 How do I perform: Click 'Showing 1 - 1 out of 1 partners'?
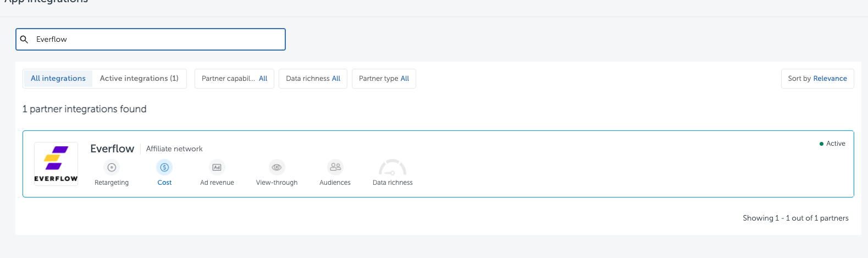[x=795, y=218]
